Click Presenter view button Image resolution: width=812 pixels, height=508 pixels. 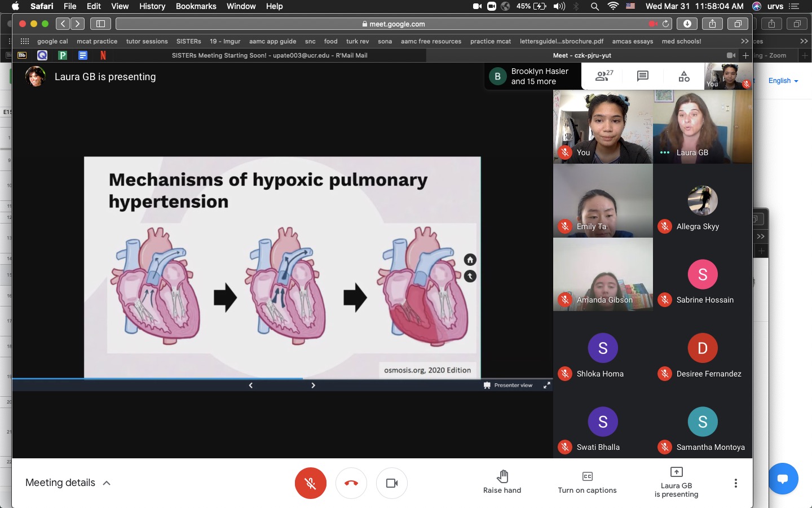pos(508,385)
